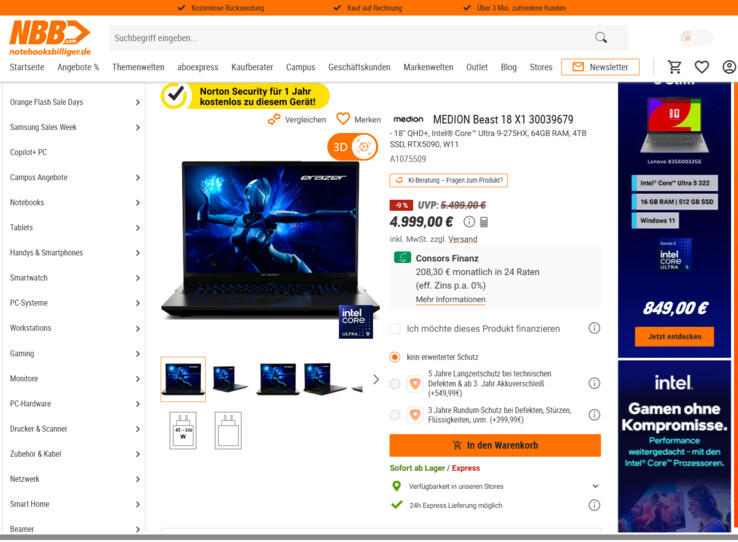The width and height of the screenshot is (738, 542).
Task: Click the Newsletter button label
Action: [x=609, y=67]
